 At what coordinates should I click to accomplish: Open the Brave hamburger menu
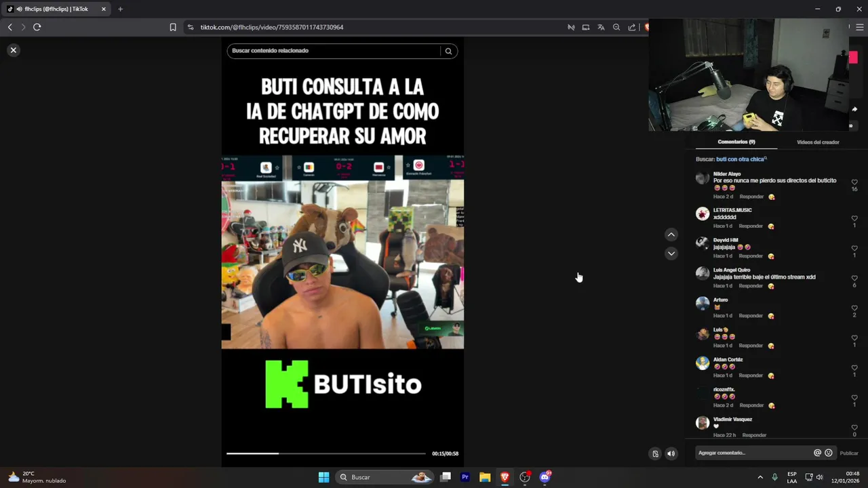coord(860,27)
